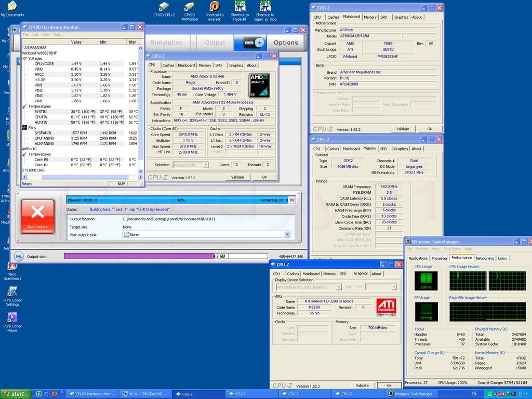Select the Fans node in Hardware Monitor
This screenshot has height=399, width=532.
32,128
